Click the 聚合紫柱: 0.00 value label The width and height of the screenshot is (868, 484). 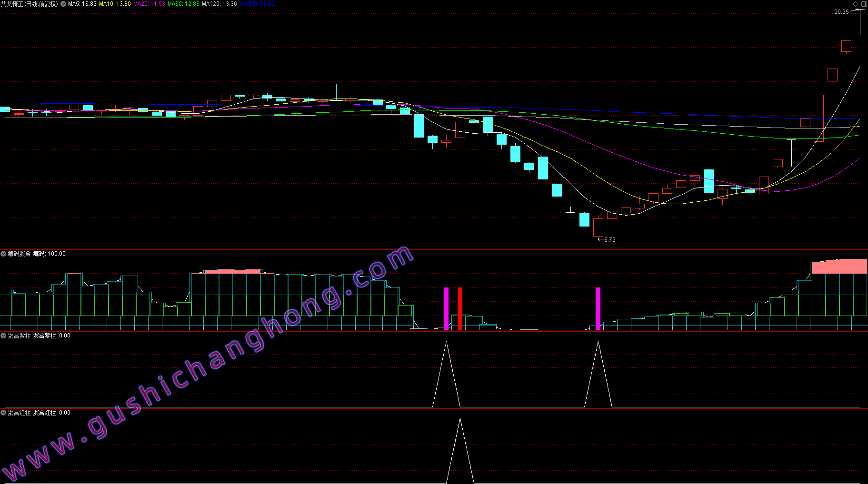click(x=51, y=336)
